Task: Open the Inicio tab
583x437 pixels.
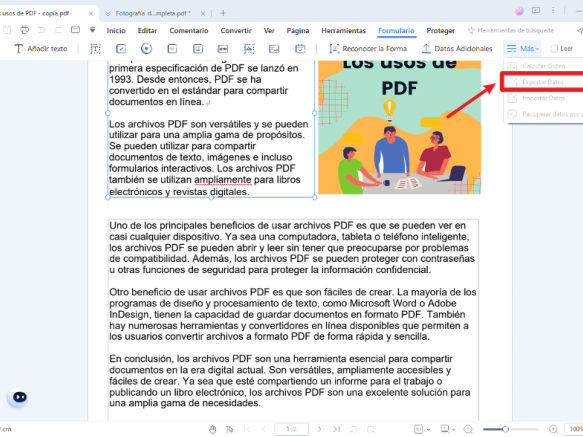Action: 116,30
